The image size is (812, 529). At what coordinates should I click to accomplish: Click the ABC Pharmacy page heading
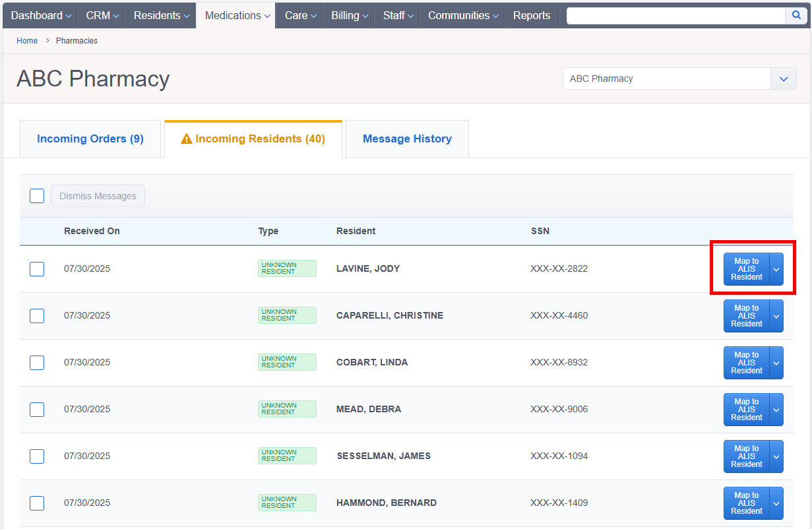coord(93,78)
